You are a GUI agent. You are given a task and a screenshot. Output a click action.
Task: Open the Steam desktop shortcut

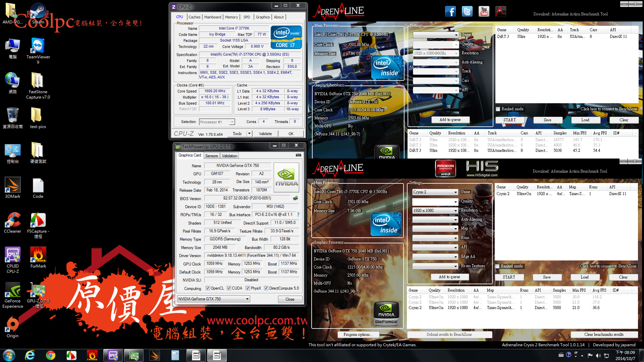pyautogui.click(x=38, y=13)
